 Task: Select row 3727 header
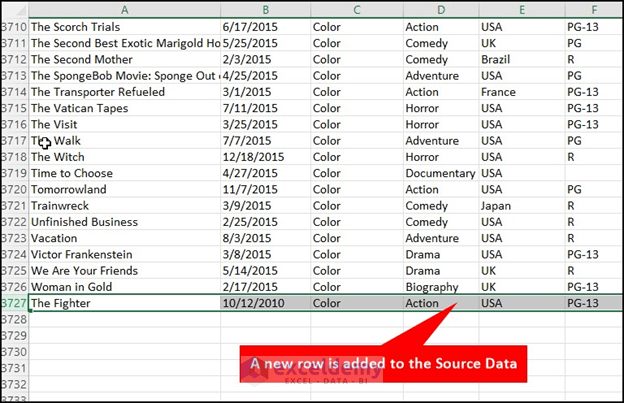pyautogui.click(x=14, y=303)
